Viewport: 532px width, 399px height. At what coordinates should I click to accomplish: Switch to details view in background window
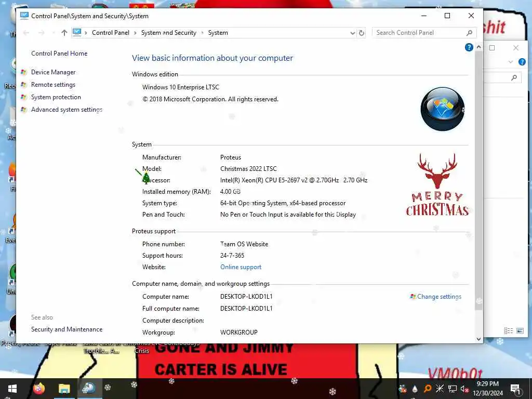coord(508,330)
